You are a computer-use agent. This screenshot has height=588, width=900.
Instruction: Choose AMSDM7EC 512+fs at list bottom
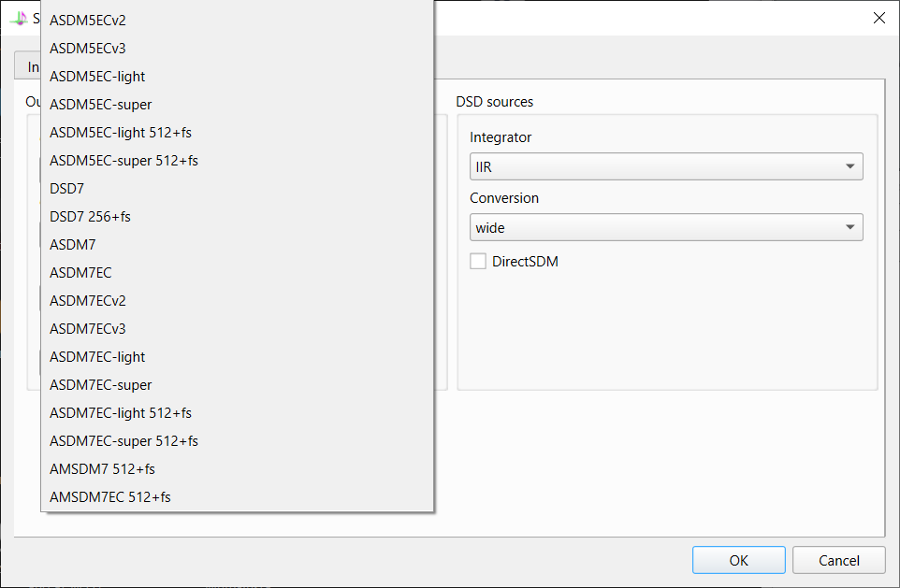coord(110,497)
